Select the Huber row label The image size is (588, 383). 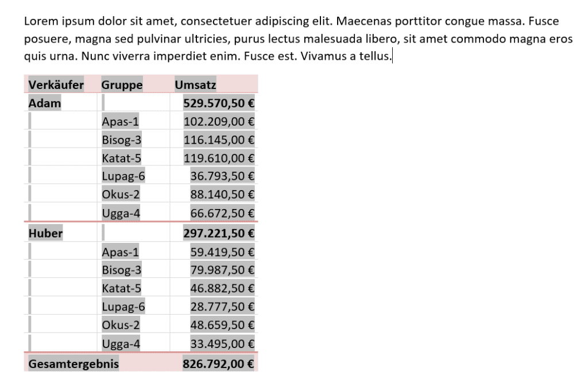(x=45, y=233)
